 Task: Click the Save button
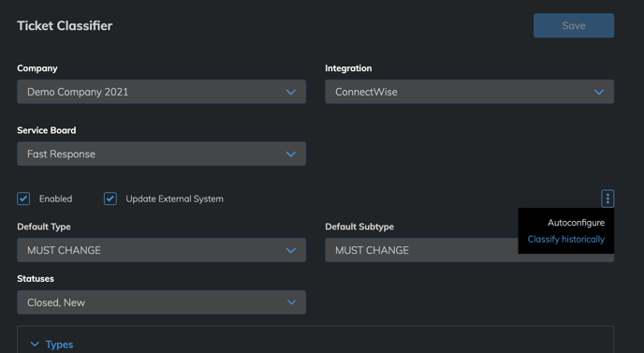[574, 25]
